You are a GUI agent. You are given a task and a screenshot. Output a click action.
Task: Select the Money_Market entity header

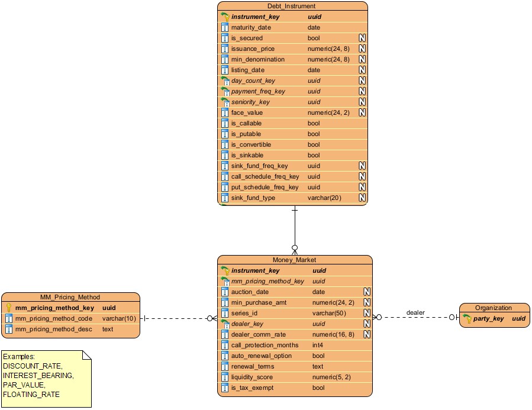click(x=294, y=260)
